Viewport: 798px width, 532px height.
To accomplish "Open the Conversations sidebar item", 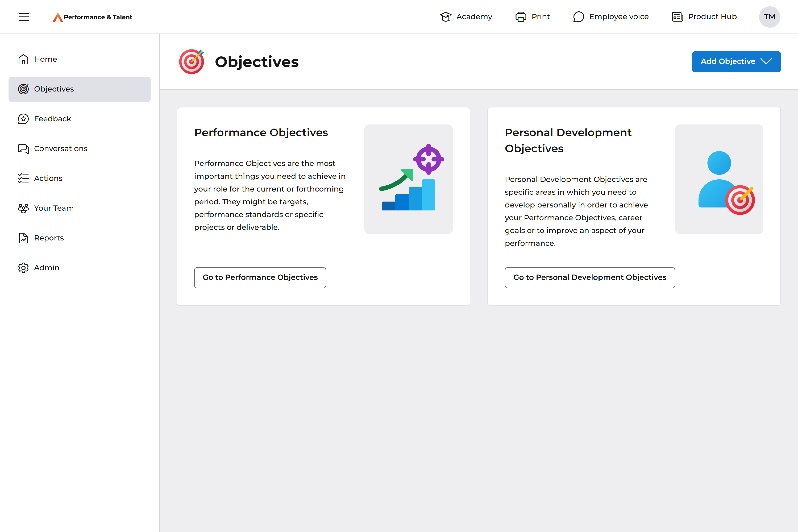I will 60,149.
